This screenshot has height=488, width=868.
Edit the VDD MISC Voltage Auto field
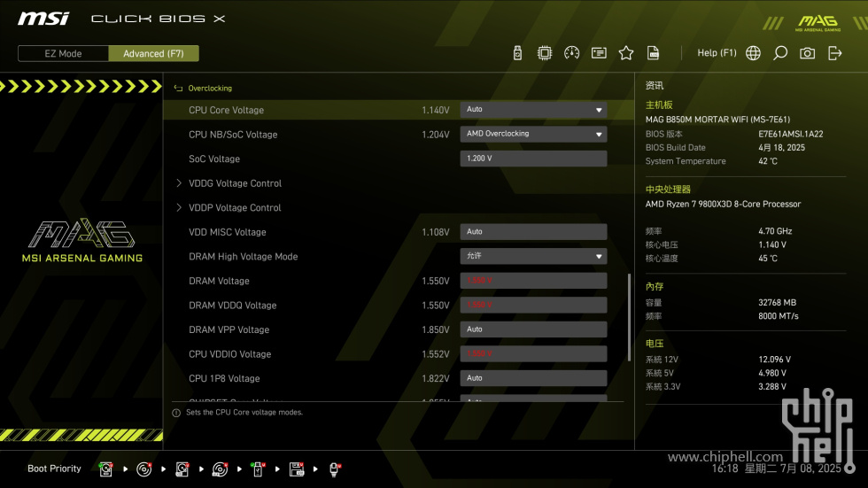pos(533,232)
